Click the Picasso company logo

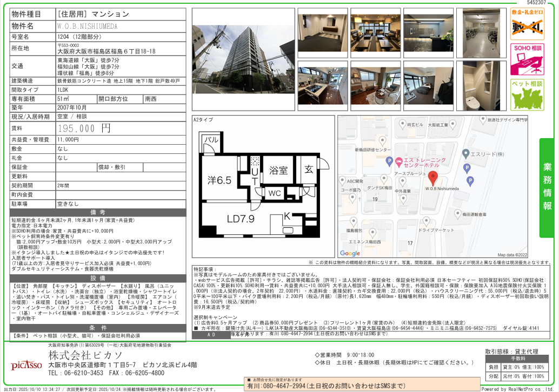click(x=26, y=364)
